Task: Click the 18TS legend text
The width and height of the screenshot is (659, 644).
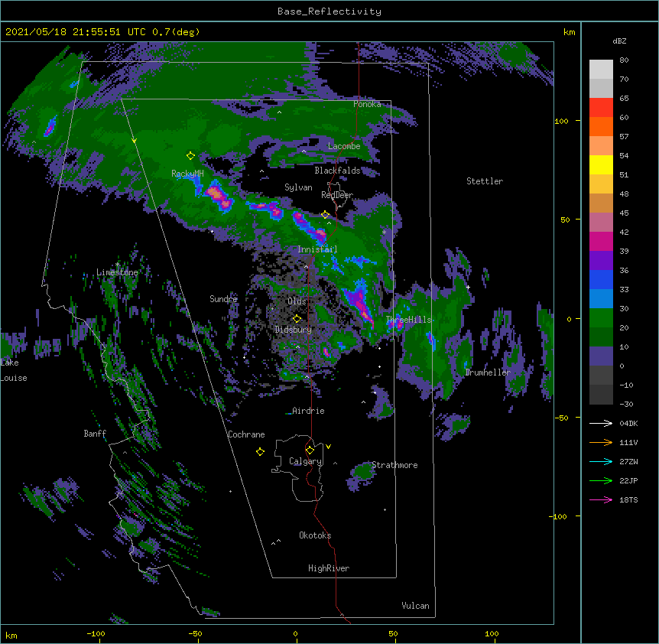Action: 628,499
